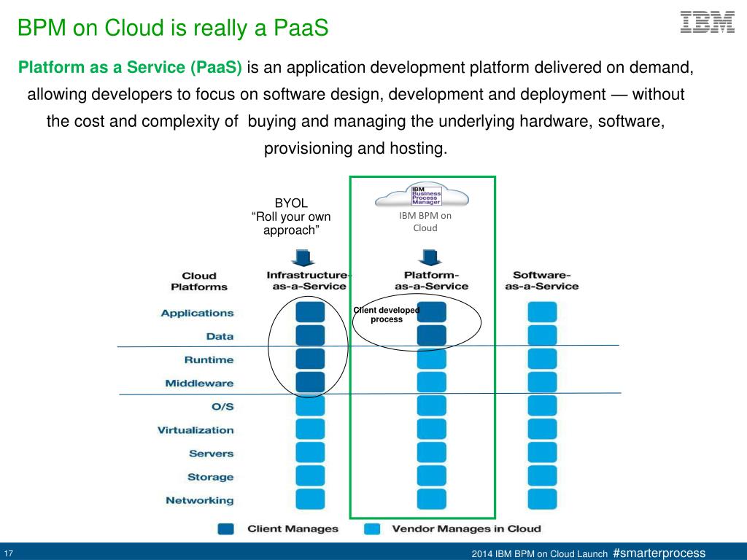Click the Infrastructure-as-a-Service column heading
The height and width of the screenshot is (560, 747).
(309, 281)
